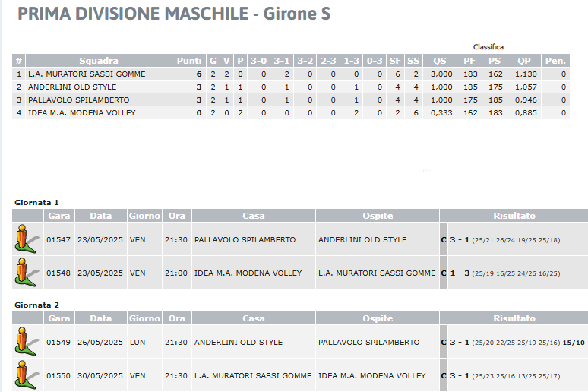Screen dimensions: 588x392
Task: Click the 3 - 1 result of match 01549
Action: (x=460, y=342)
